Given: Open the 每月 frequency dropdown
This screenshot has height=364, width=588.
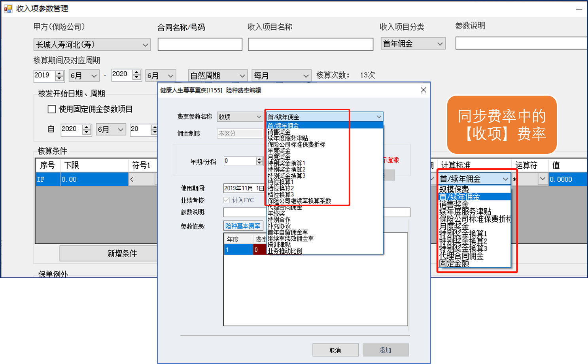Looking at the screenshot, I should pos(305,75).
